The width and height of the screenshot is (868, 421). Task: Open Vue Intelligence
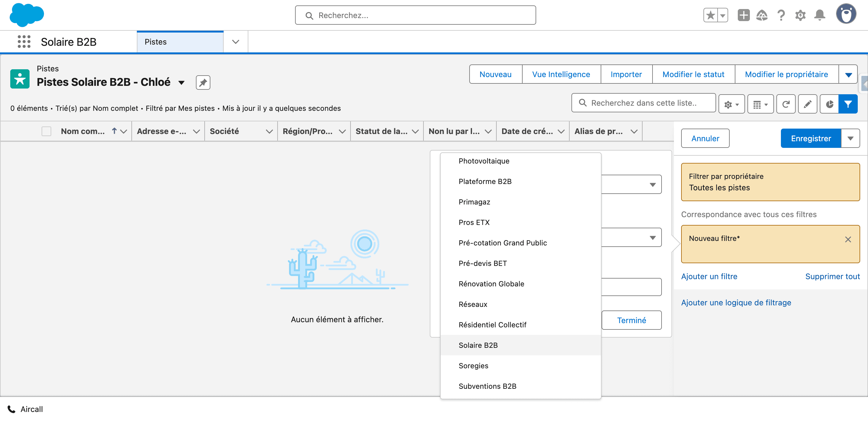[561, 74]
